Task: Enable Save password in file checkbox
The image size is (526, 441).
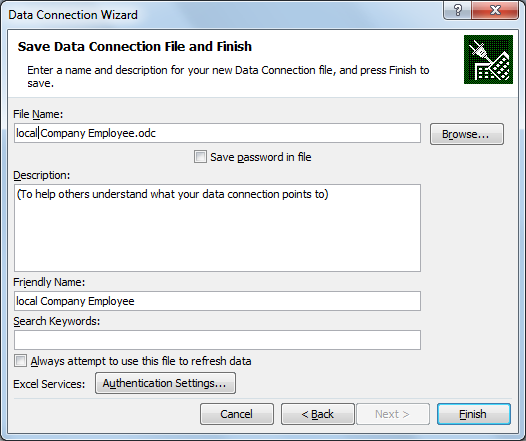Action: [x=200, y=157]
